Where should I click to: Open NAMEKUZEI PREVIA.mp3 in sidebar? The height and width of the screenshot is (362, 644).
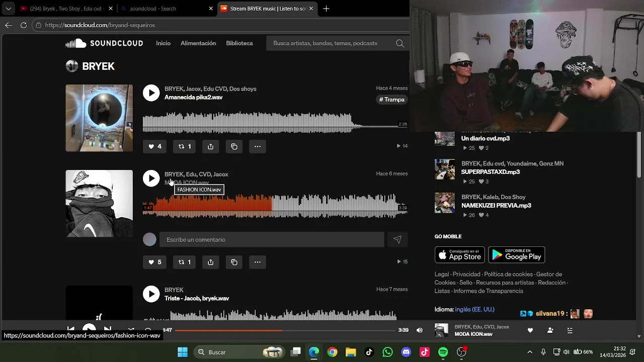[x=496, y=206]
